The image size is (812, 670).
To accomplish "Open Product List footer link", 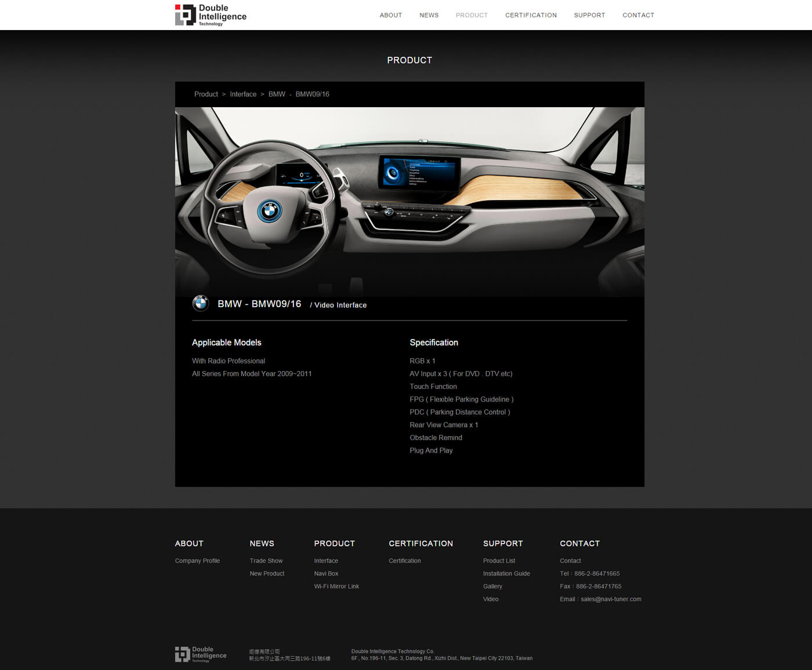I will (499, 561).
